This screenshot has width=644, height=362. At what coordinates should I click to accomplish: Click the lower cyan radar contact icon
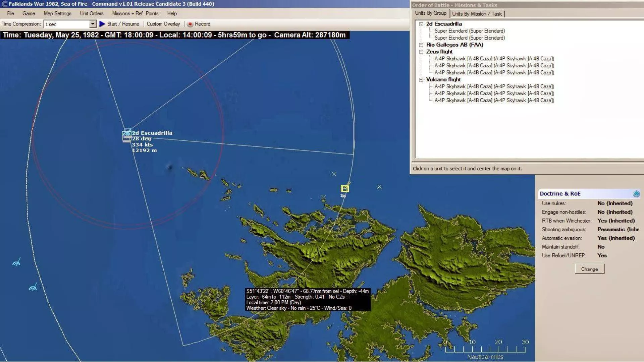tap(33, 287)
